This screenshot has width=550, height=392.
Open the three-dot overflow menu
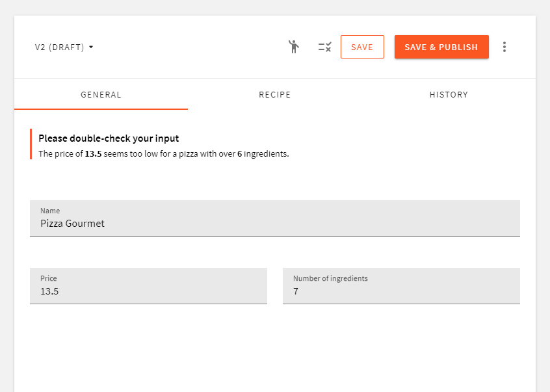pos(504,46)
